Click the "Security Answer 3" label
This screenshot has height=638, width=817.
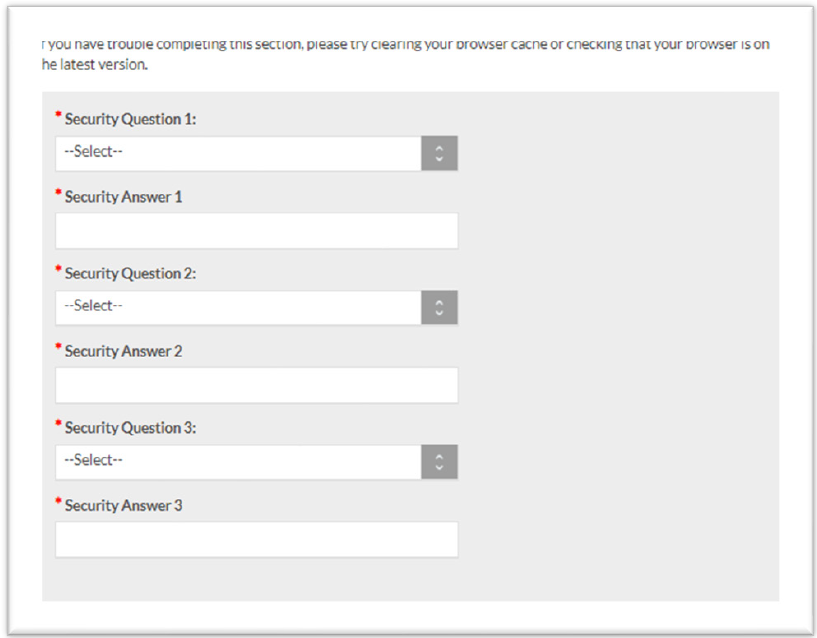click(123, 505)
